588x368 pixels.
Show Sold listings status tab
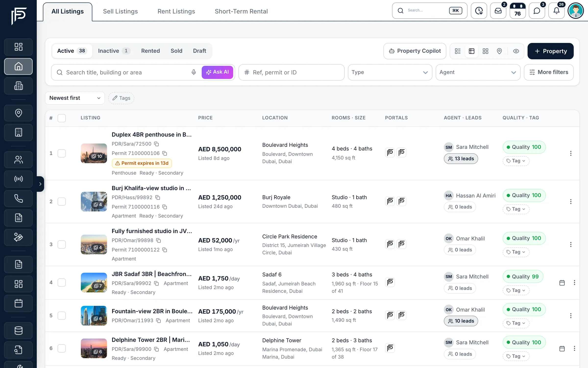tap(176, 51)
